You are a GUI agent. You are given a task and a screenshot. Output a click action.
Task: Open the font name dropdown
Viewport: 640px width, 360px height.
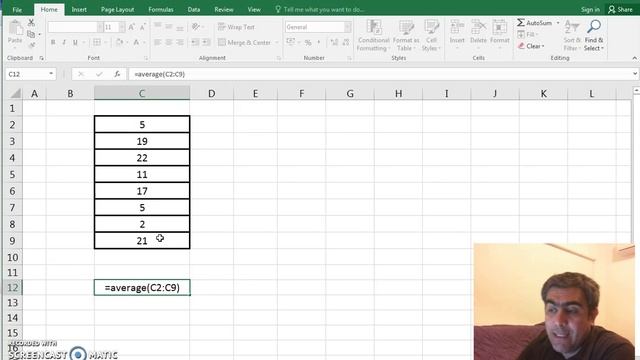(100, 27)
